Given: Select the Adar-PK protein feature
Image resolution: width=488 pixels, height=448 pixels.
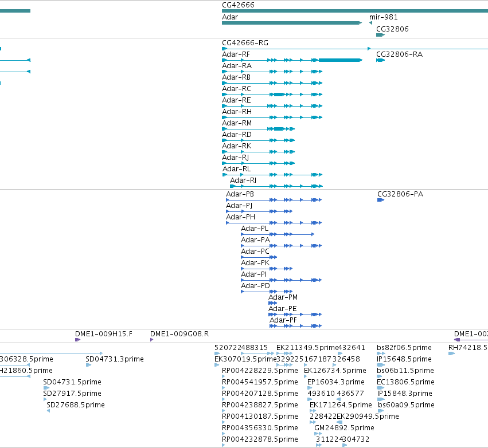Looking at the screenshot, I should coord(267,269).
